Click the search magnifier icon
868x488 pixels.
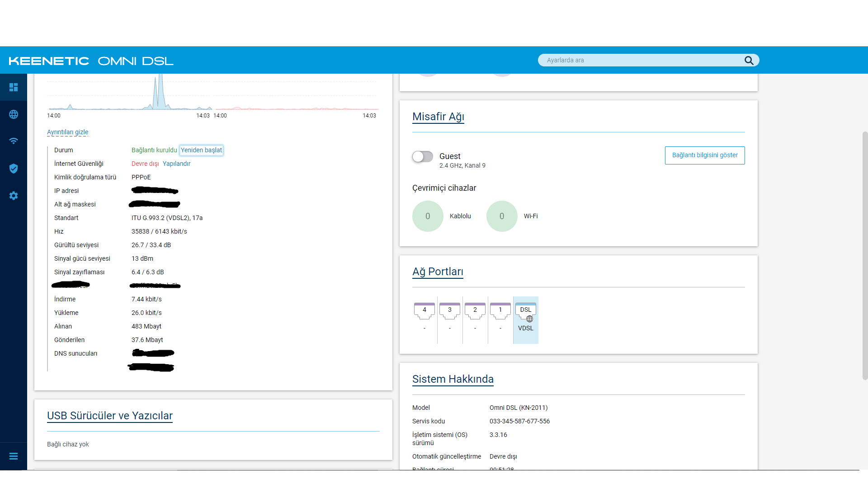click(749, 61)
